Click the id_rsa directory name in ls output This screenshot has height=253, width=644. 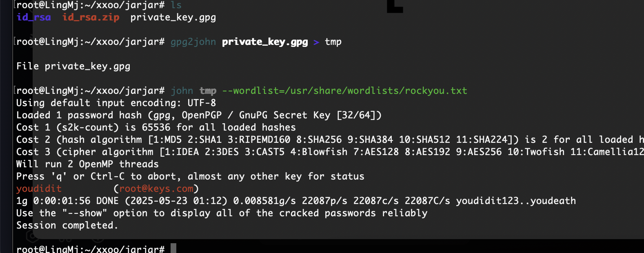tap(34, 18)
